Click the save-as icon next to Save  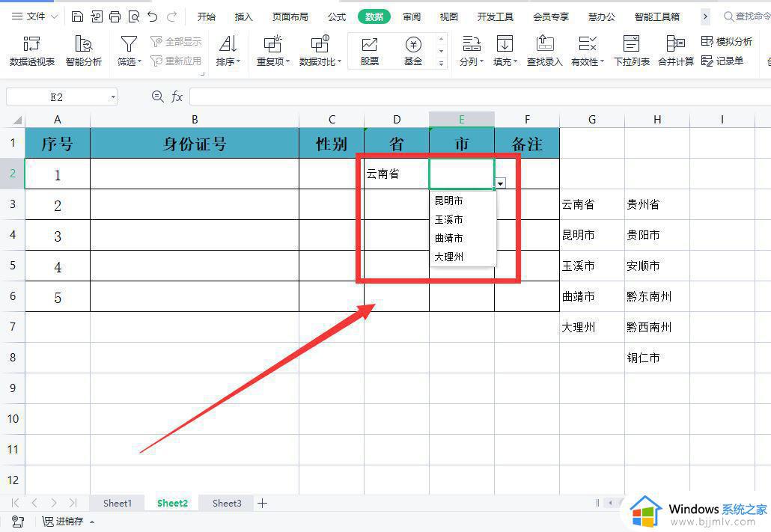point(97,16)
